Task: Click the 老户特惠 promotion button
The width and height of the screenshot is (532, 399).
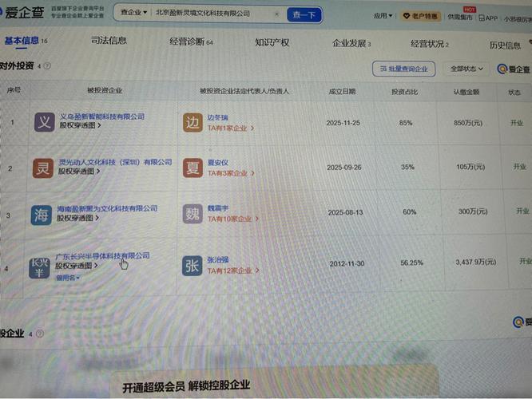Action: 420,16
